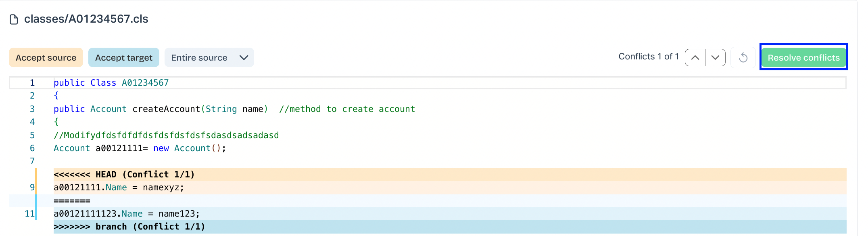This screenshot has height=236, width=868.
Task: Click the Modify comment on line 5
Action: (x=166, y=135)
